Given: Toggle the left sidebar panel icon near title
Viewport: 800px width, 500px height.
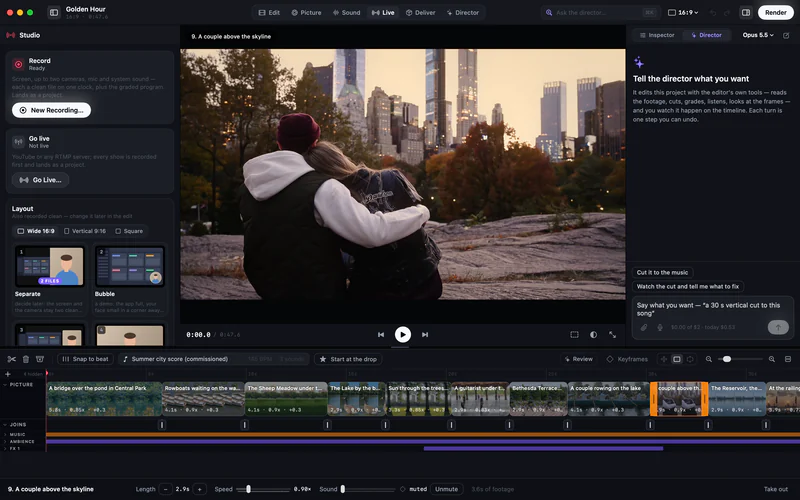Looking at the screenshot, I should tap(54, 12).
